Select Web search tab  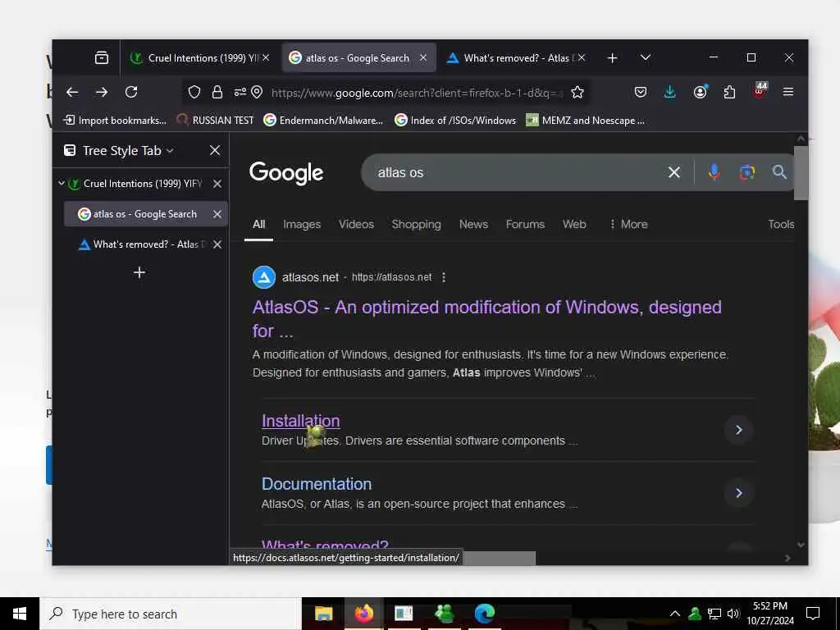(x=574, y=224)
